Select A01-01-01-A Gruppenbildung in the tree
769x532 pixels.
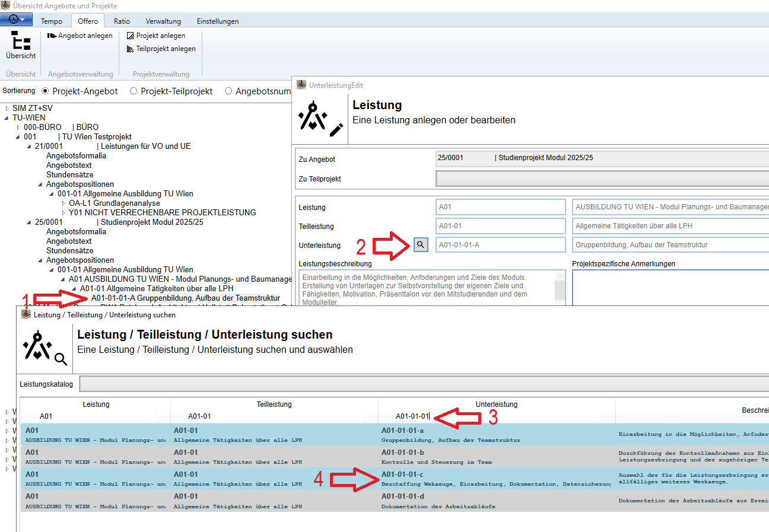[x=185, y=298]
